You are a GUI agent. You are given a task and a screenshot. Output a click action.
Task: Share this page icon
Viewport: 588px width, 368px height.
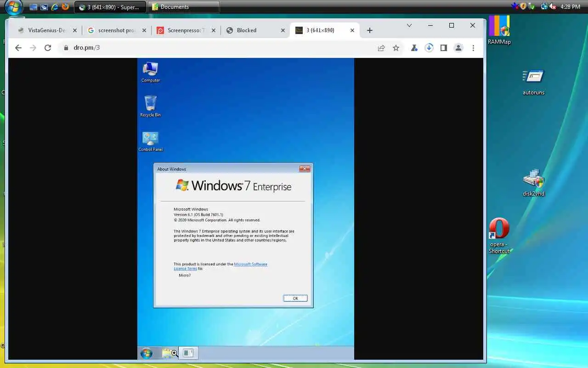tap(381, 48)
